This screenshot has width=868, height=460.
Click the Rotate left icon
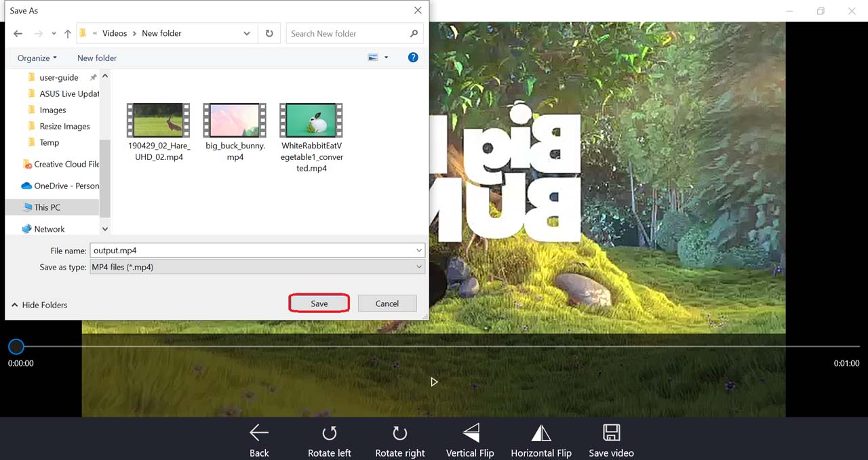tap(330, 433)
